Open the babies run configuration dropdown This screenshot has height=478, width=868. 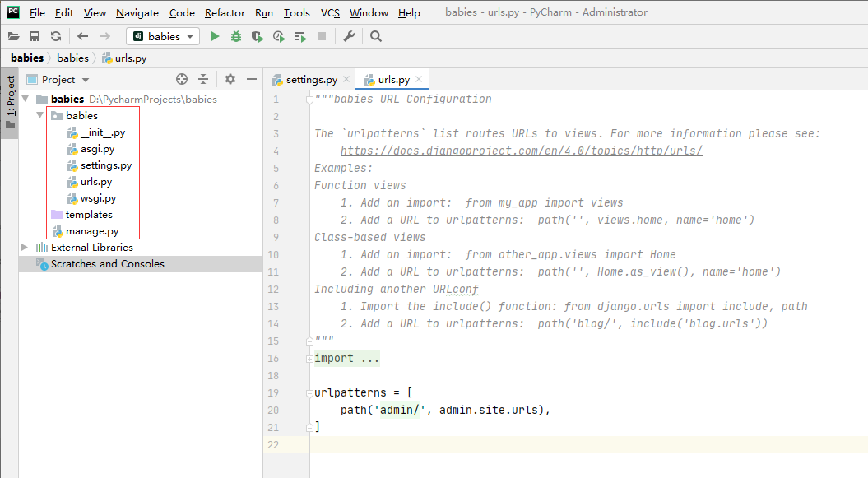163,36
